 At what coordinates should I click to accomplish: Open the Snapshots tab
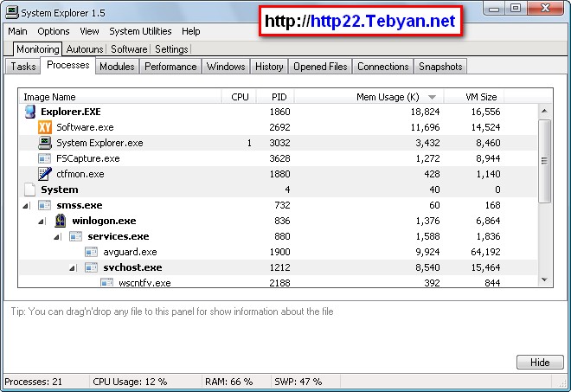click(x=440, y=67)
